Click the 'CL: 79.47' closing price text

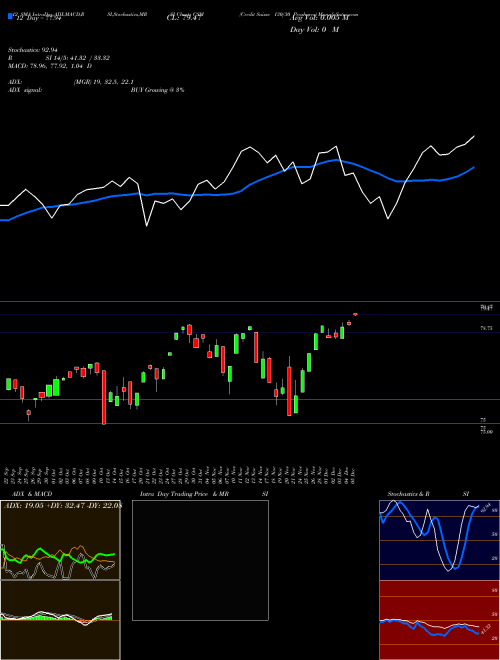pos(184,18)
